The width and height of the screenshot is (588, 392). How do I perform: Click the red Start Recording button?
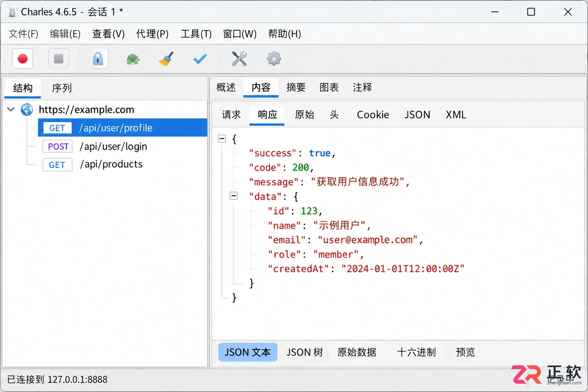point(23,59)
